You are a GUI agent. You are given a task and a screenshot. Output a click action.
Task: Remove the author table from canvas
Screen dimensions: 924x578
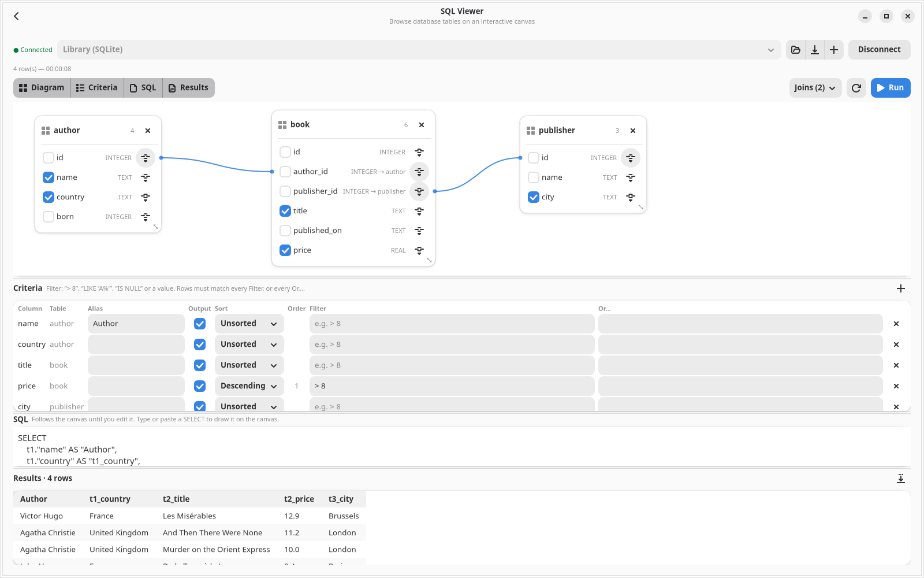148,131
